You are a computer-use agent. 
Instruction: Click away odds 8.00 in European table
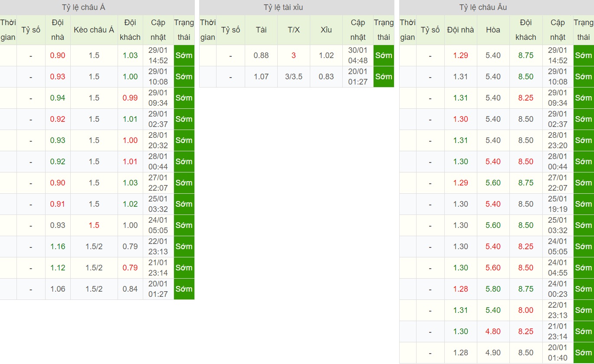(526, 310)
